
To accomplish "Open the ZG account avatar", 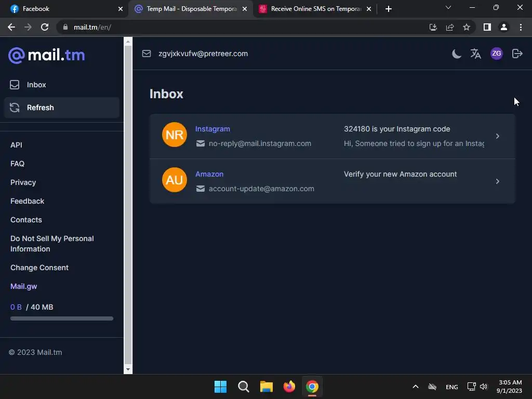I will tap(496, 54).
